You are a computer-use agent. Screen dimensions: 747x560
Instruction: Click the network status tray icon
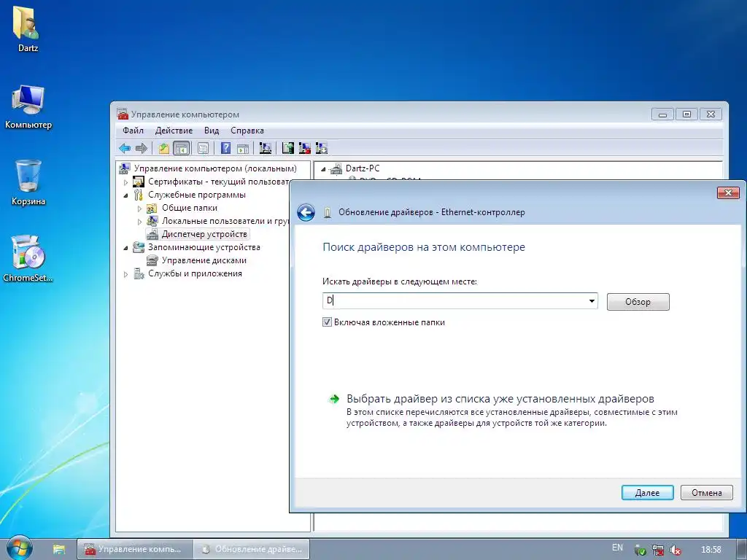coord(657,550)
